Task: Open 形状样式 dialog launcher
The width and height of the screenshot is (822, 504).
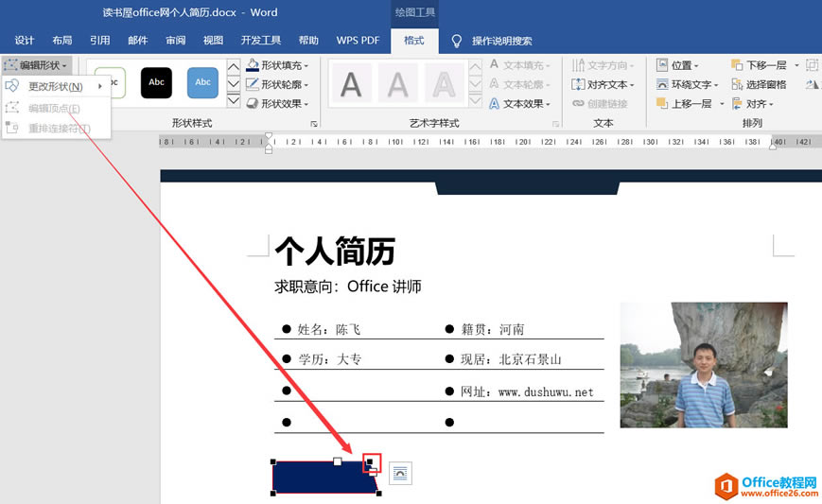Action: click(313, 124)
